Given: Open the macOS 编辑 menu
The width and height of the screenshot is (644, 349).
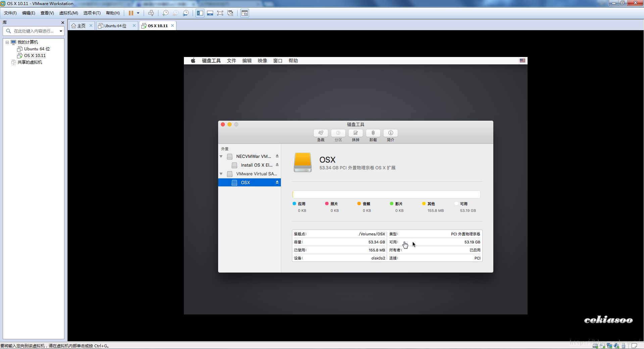Looking at the screenshot, I should [x=247, y=61].
